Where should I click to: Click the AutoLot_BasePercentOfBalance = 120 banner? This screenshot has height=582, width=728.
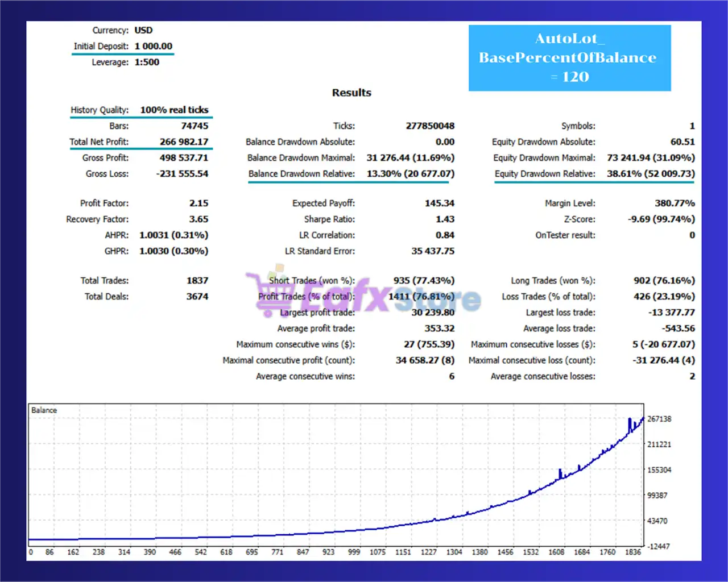(569, 58)
